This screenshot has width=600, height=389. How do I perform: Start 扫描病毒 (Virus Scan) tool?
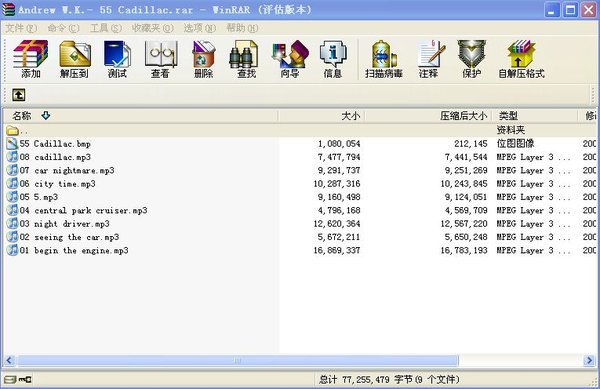click(x=384, y=59)
